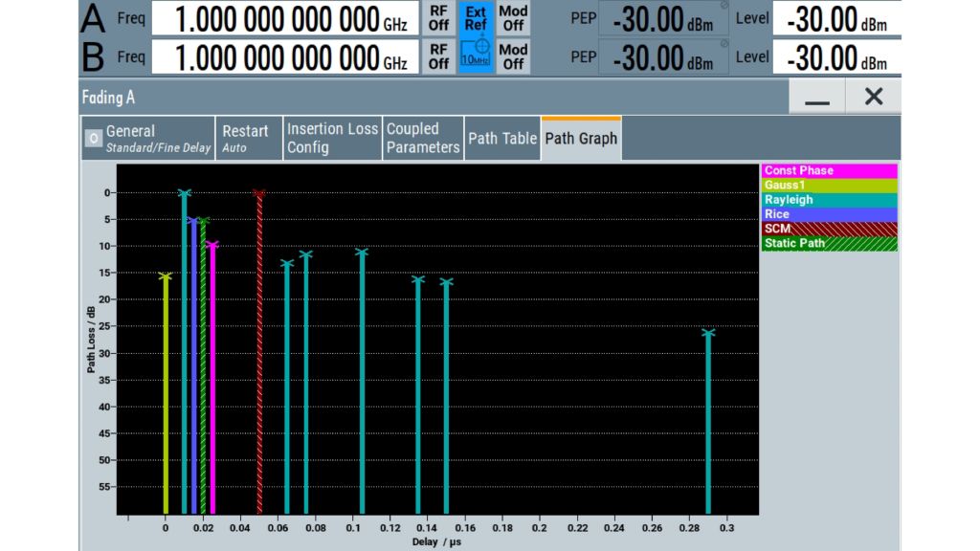This screenshot has height=551, width=980.
Task: Toggle RF output for path A
Action: pos(437,16)
